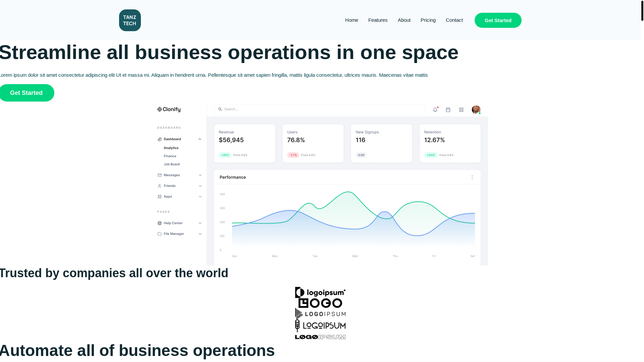Click the hero Get Started button
This screenshot has height=362, width=644.
(x=26, y=93)
